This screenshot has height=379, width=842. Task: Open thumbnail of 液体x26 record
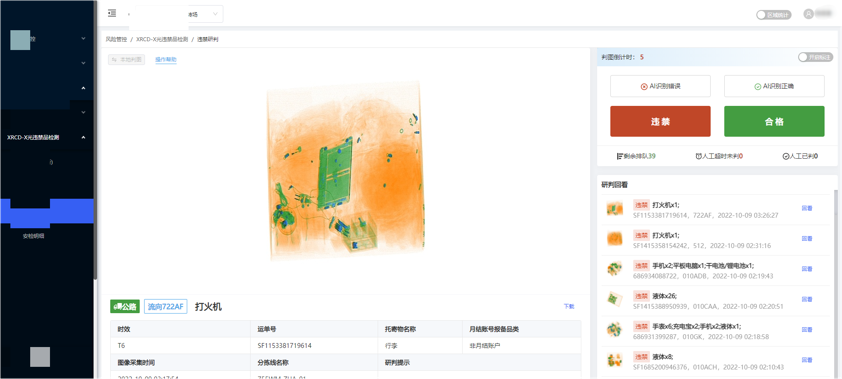pyautogui.click(x=615, y=300)
